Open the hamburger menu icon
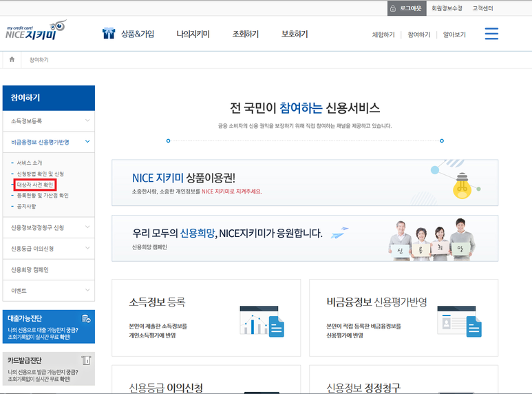The image size is (532, 394). [x=491, y=34]
